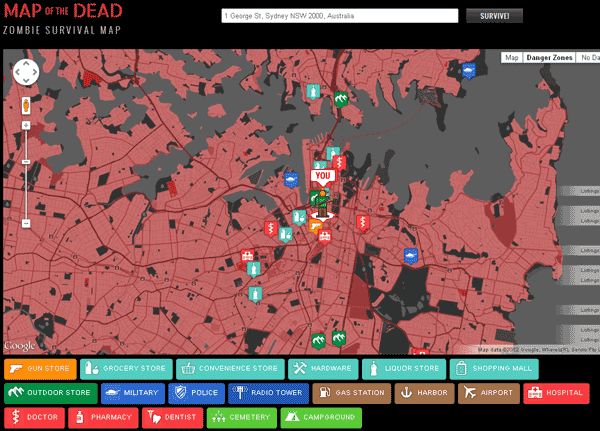600x431 pixels.
Task: Select grocery marker beside the western doctor marker
Action: [x=285, y=235]
